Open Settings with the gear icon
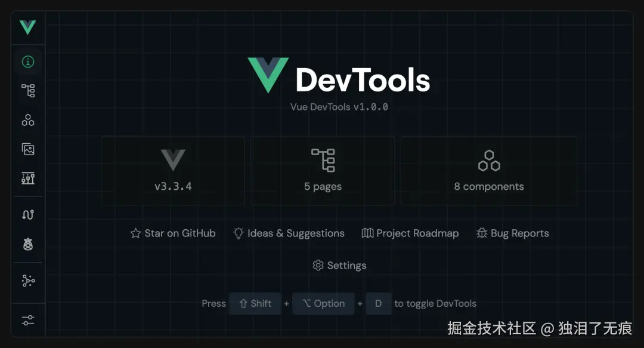The width and height of the screenshot is (644, 348). tap(339, 265)
